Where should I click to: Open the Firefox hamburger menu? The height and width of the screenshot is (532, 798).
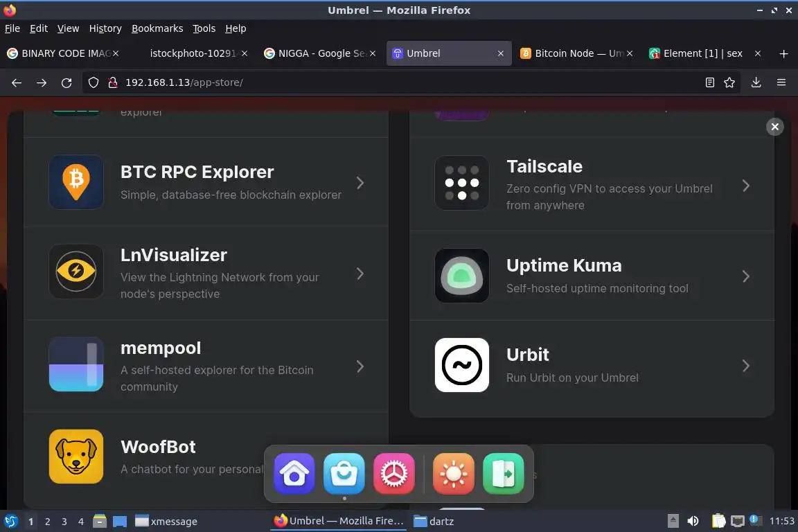[x=781, y=82]
